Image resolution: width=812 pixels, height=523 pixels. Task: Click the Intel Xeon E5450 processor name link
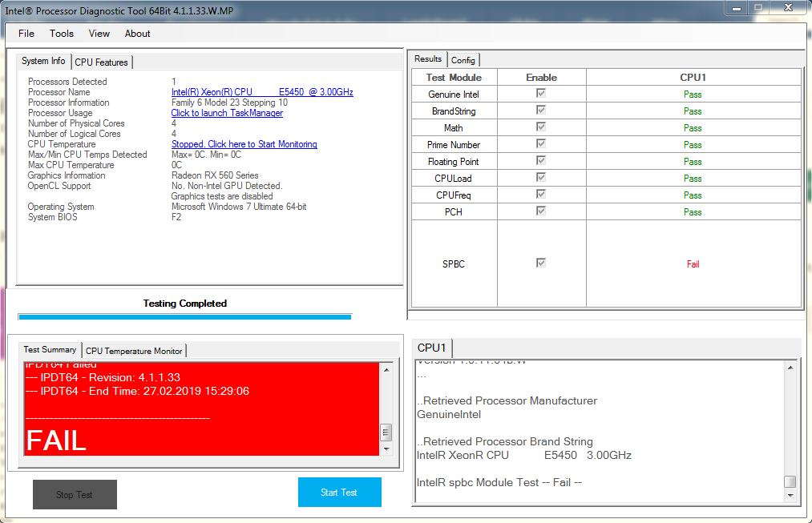point(262,92)
